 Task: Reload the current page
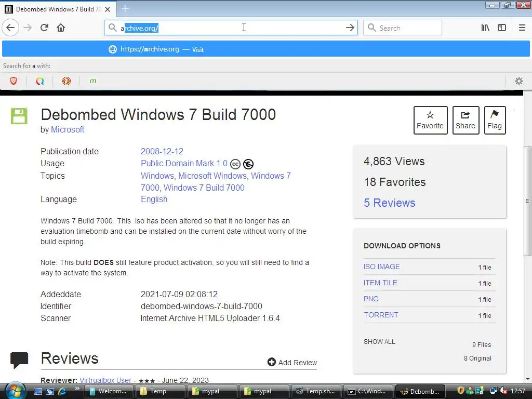pyautogui.click(x=44, y=28)
